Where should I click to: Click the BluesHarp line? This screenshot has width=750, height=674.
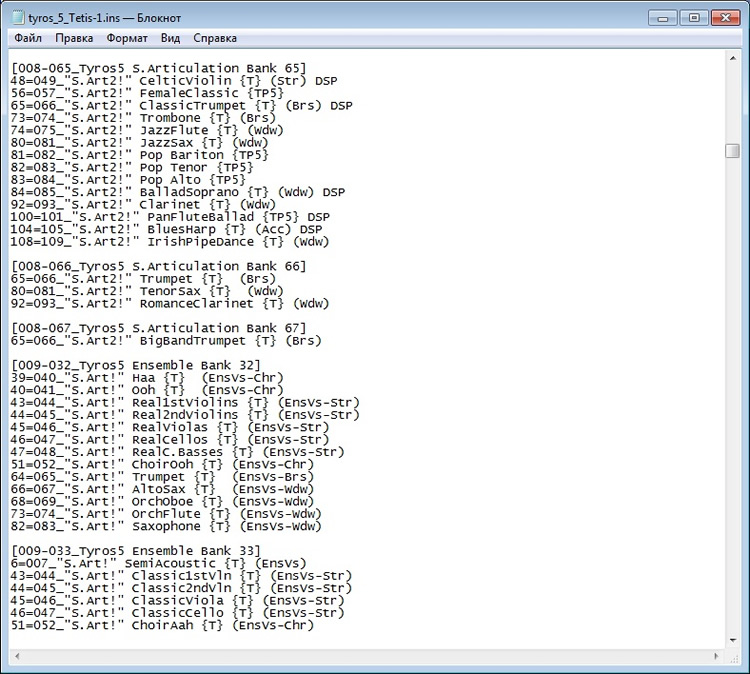click(x=166, y=230)
